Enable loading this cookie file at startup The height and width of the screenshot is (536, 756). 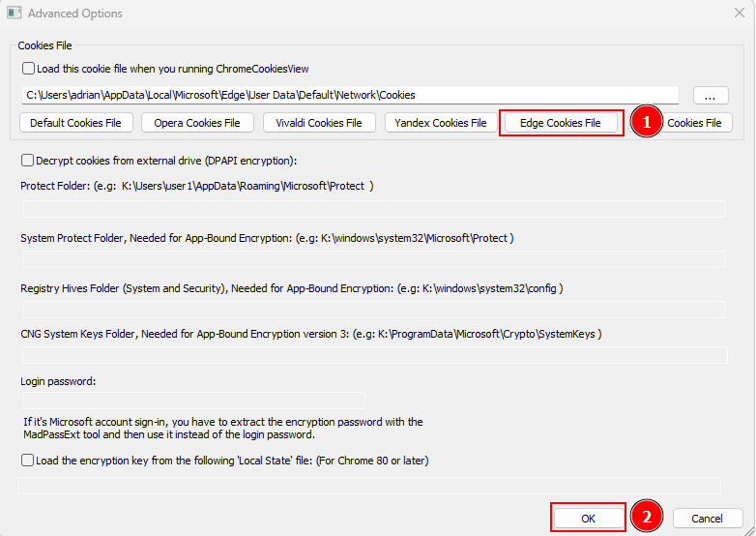click(28, 69)
